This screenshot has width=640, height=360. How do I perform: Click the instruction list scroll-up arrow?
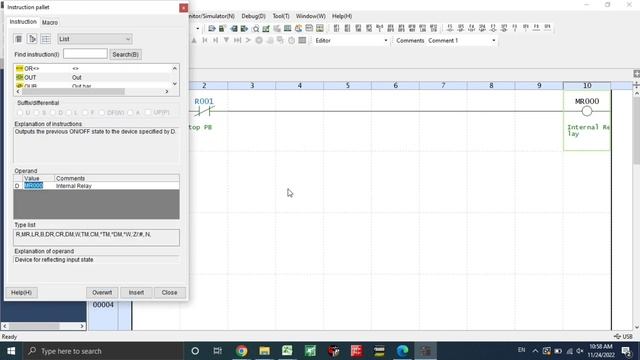(175, 68)
